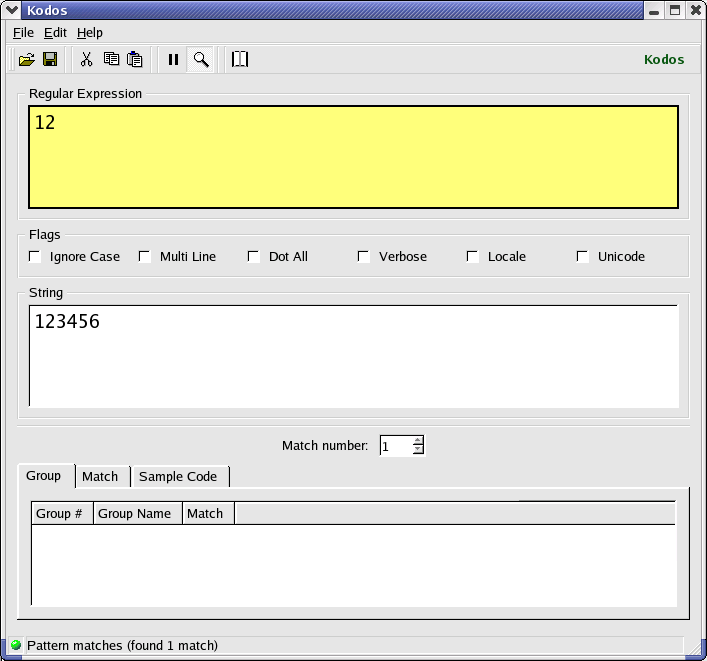This screenshot has height=661, width=707.
Task: Check the Dot All flag
Action: click(x=254, y=257)
